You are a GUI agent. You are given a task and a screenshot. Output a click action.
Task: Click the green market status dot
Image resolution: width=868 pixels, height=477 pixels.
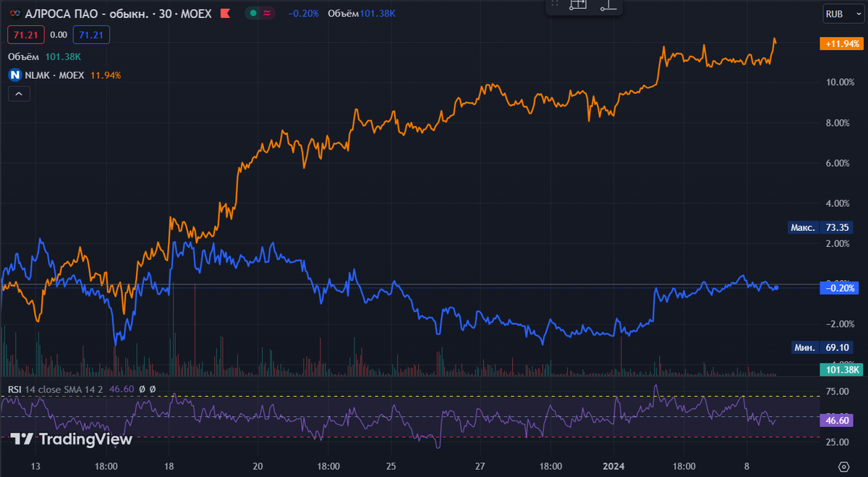pos(253,13)
